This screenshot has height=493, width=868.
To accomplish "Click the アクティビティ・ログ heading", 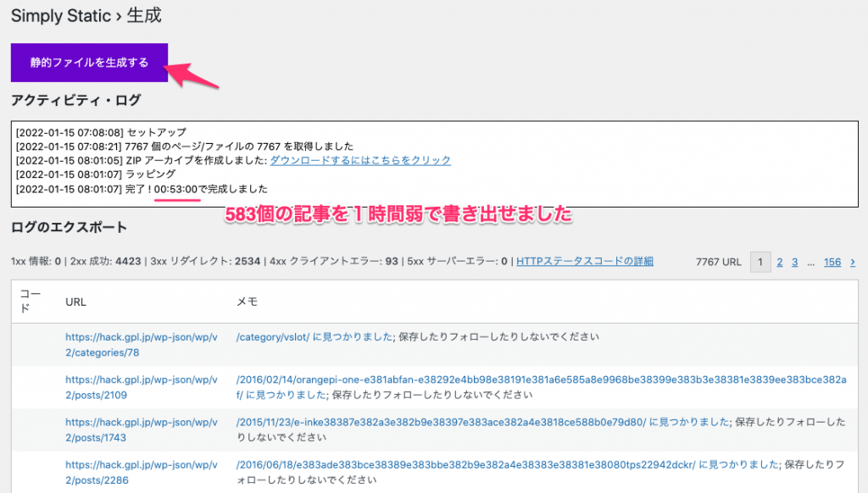I will [x=75, y=100].
